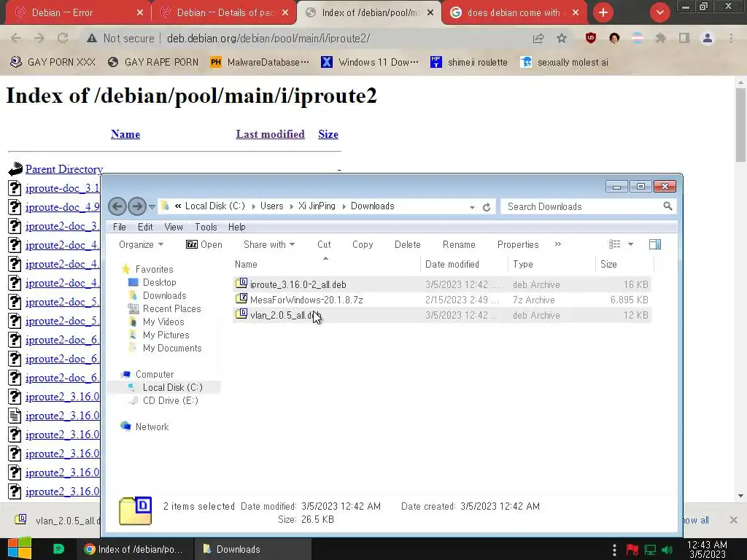
Task: Open the Help menu in Explorer
Action: [237, 227]
